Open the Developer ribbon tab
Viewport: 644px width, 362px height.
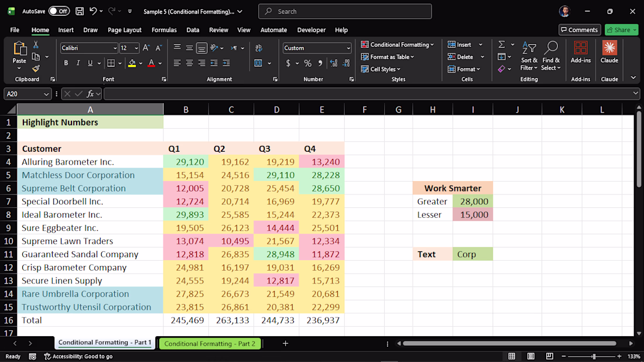[x=311, y=30]
